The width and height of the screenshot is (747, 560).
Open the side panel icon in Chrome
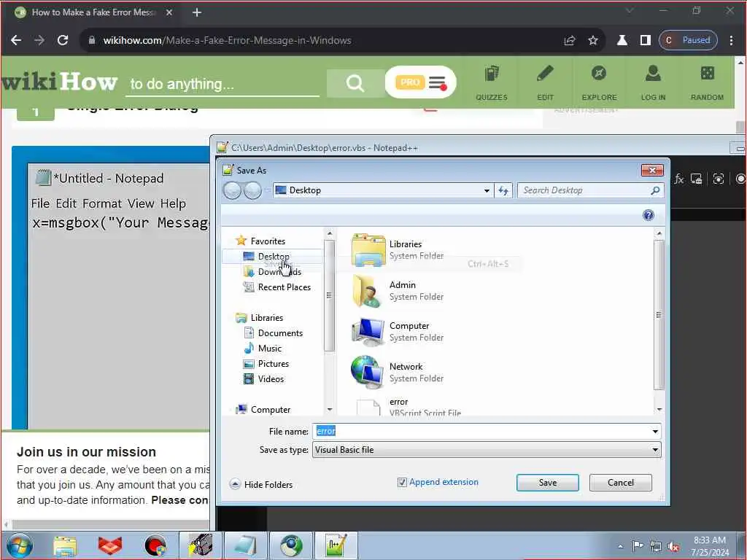tap(645, 41)
